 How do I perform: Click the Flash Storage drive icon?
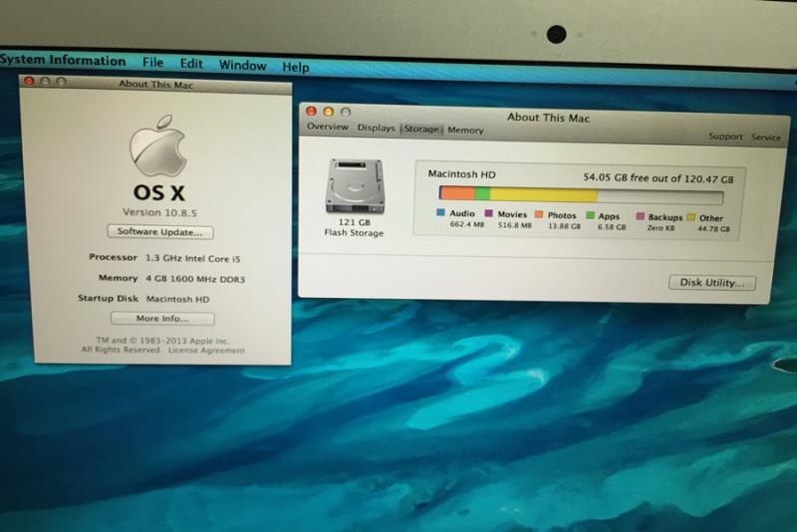point(355,186)
